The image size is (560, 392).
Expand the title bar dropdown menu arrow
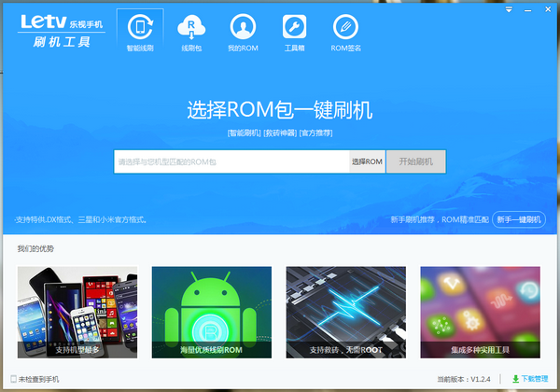(x=509, y=9)
